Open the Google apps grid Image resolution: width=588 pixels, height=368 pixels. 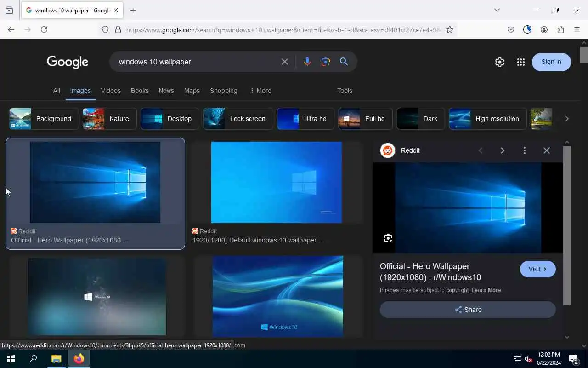coord(520,62)
